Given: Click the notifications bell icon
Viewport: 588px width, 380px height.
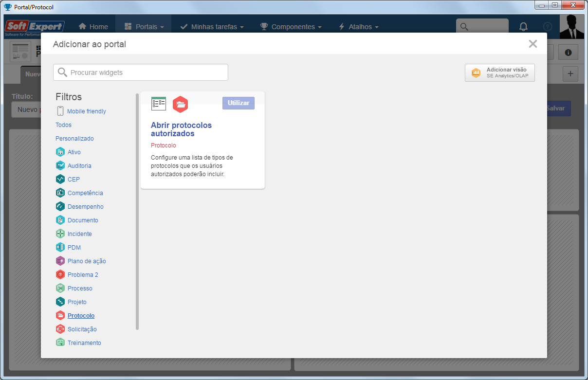Looking at the screenshot, I should click(x=523, y=26).
